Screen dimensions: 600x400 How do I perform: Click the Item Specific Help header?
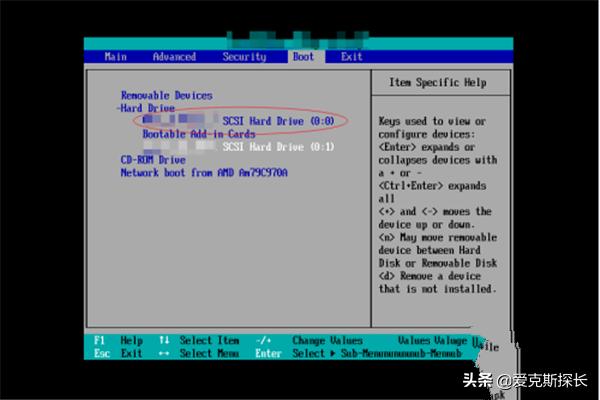(435, 82)
